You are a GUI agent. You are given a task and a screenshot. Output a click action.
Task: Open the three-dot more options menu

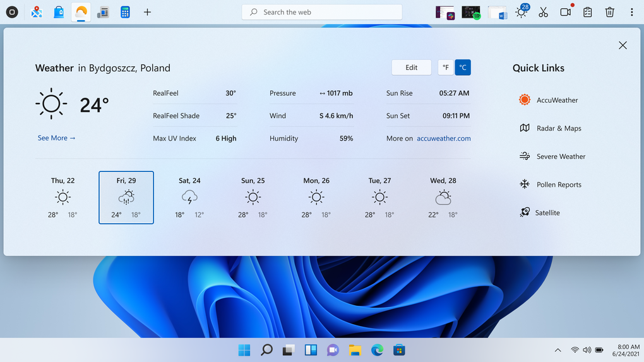[x=631, y=12]
